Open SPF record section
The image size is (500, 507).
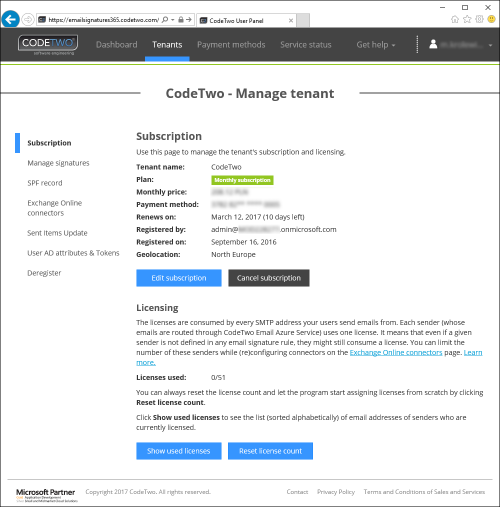[x=45, y=183]
